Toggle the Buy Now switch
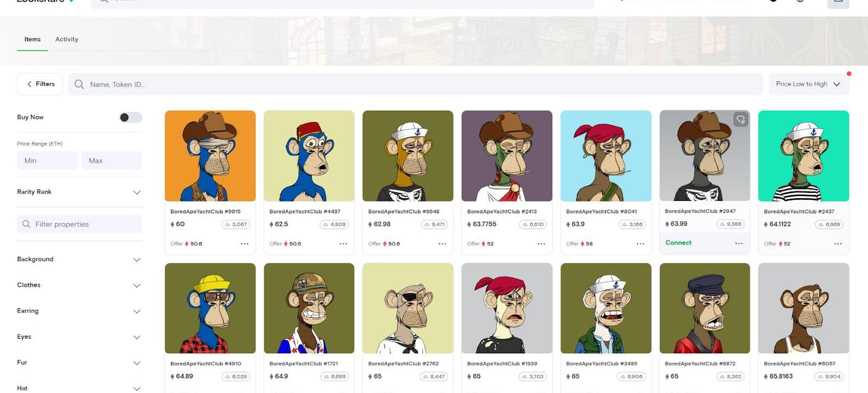868x393 pixels. click(130, 117)
